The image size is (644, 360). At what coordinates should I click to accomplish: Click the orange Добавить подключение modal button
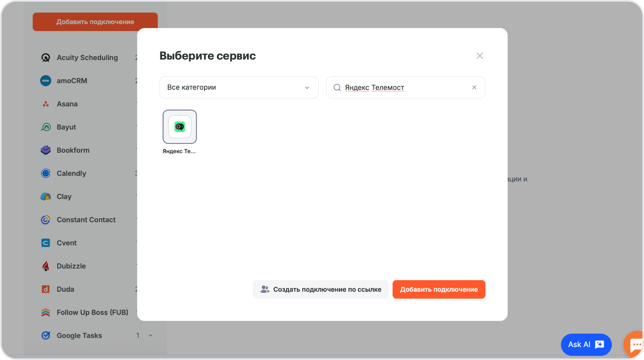(439, 289)
